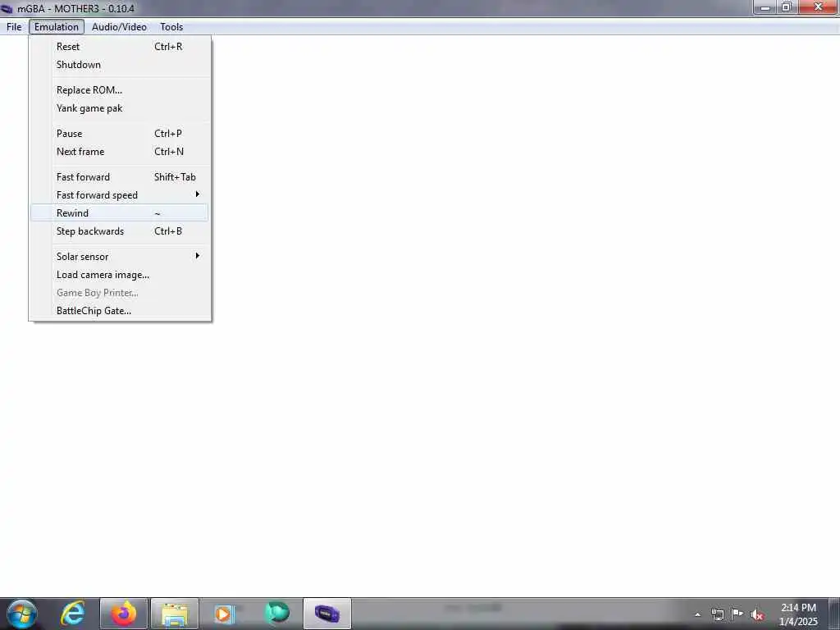Image resolution: width=840 pixels, height=630 pixels.
Task: Open the Audio/Video menu
Action: (119, 27)
